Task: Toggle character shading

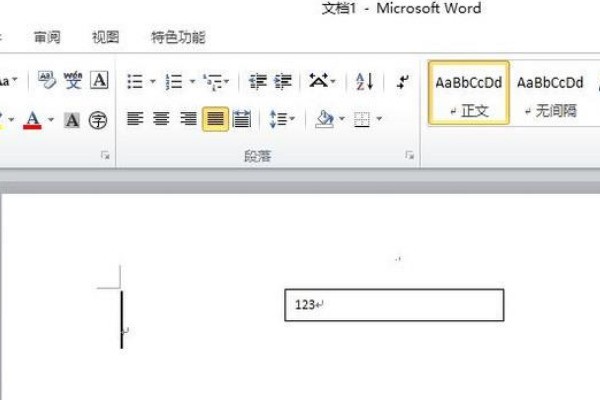Action: 72,120
